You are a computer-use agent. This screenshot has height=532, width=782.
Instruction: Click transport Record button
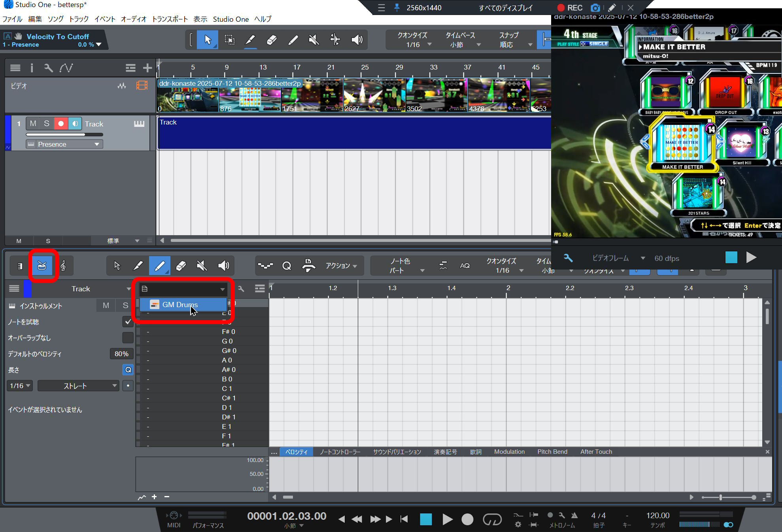click(467, 519)
